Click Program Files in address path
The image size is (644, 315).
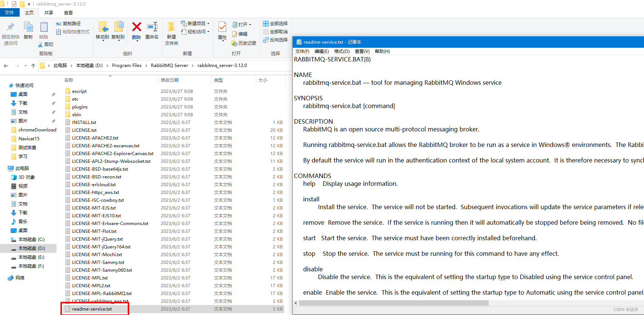point(127,66)
